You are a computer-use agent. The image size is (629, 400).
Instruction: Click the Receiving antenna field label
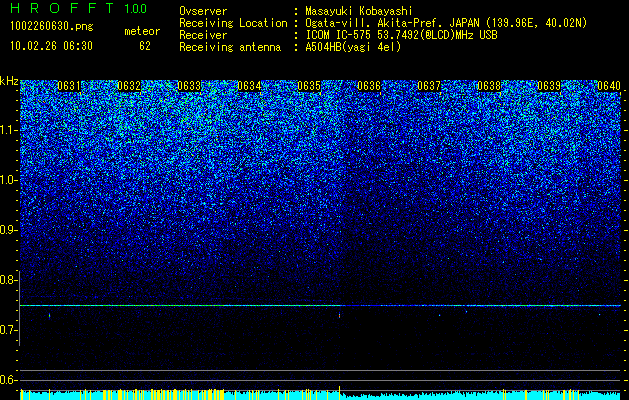point(230,47)
